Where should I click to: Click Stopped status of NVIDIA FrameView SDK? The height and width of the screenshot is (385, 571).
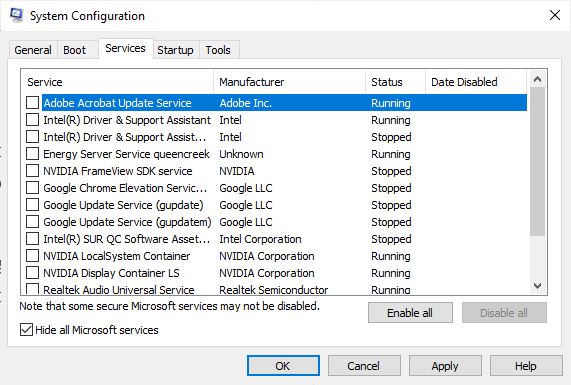[391, 171]
